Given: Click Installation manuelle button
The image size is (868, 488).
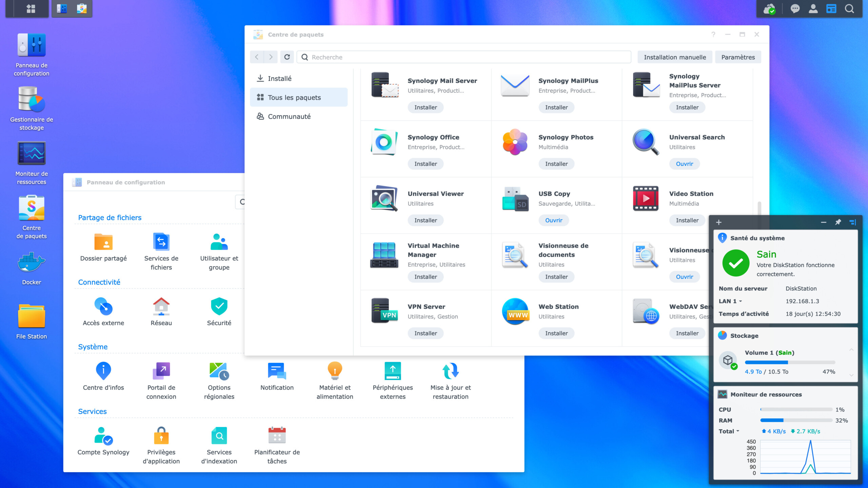Looking at the screenshot, I should coord(675,57).
